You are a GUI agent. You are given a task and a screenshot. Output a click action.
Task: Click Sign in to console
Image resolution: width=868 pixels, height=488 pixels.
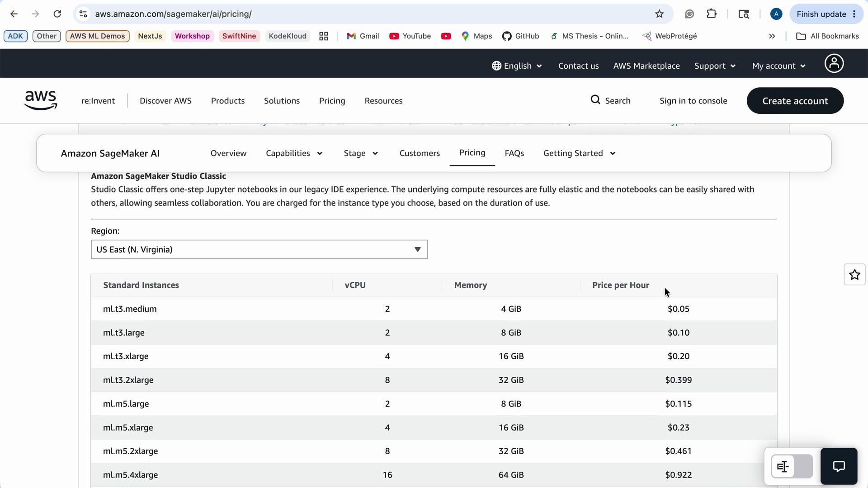click(x=693, y=101)
